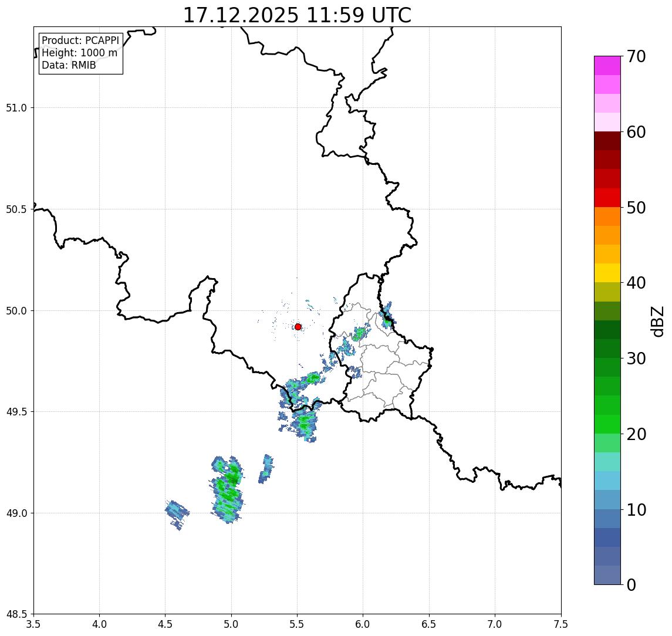672x636 pixels.
Task: Click the longitude axis label 3.5
Action: coord(33,624)
